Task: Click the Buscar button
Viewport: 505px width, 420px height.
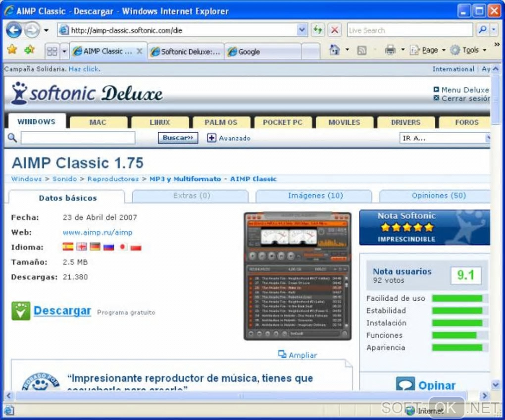Action: tap(178, 138)
